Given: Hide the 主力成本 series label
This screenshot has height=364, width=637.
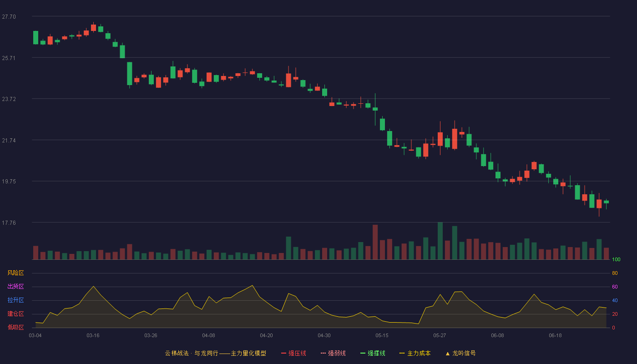Looking at the screenshot, I should pyautogui.click(x=419, y=353).
